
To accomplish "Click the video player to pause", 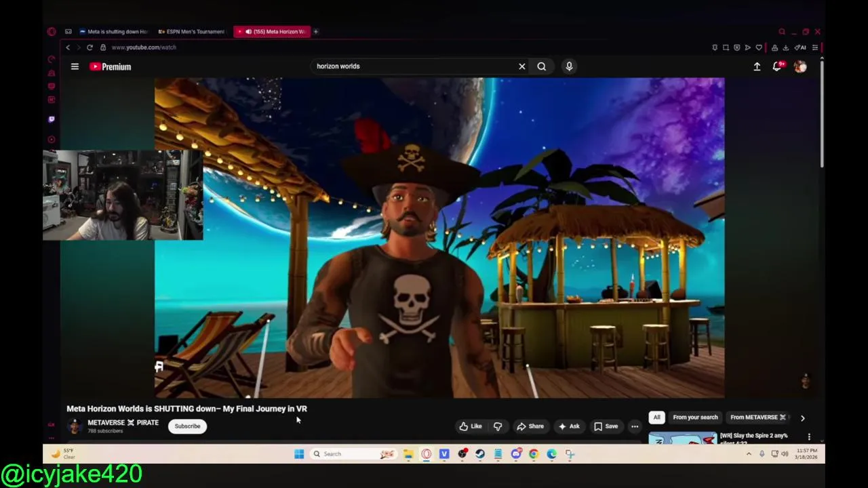I will click(439, 238).
